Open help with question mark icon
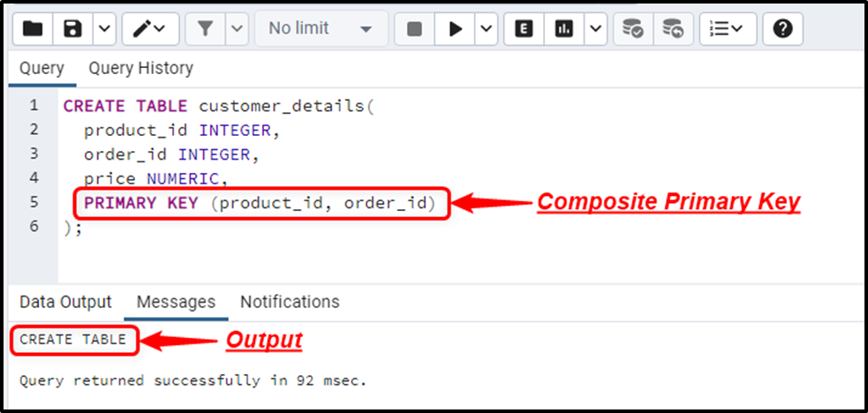Screen dimensions: 868x413 [x=782, y=29]
